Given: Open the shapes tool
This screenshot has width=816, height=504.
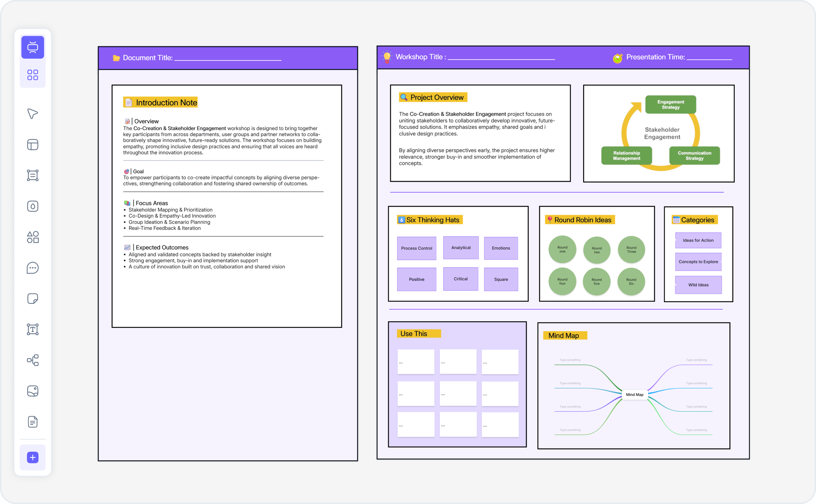Looking at the screenshot, I should coord(33,237).
